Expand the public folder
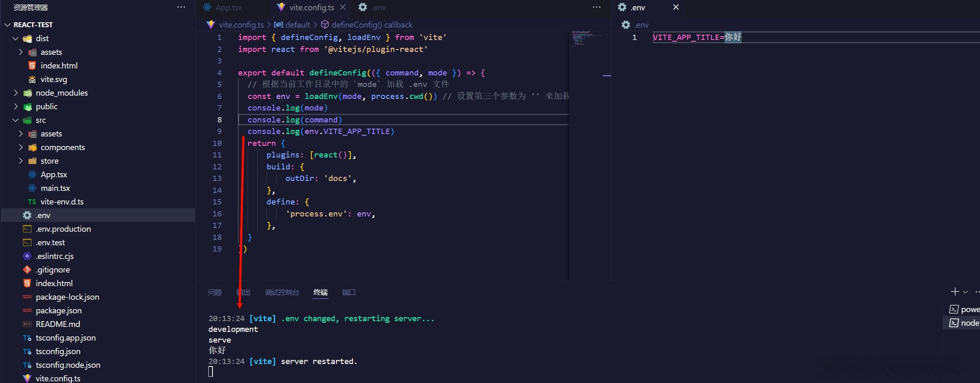Screen dimensions: 980x383 coord(16,106)
